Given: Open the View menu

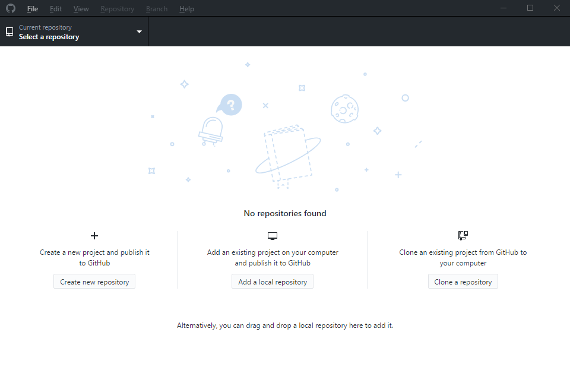Looking at the screenshot, I should point(81,8).
